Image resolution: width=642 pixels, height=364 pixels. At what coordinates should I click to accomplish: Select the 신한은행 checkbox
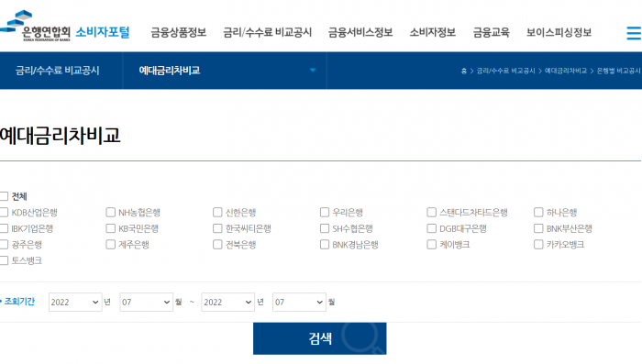coord(217,212)
